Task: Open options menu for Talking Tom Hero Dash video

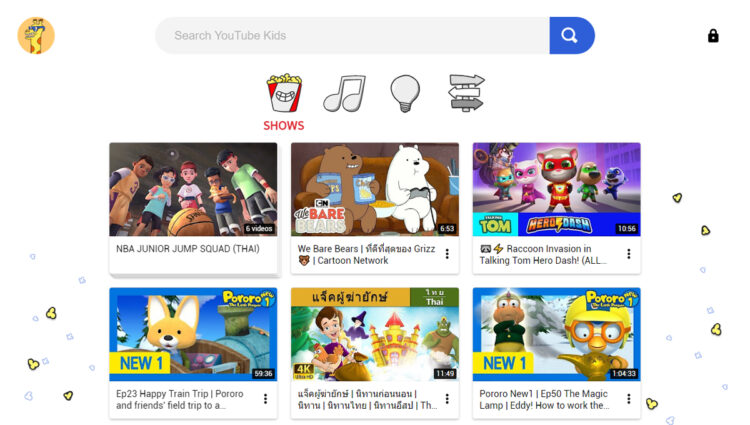Action: (x=629, y=254)
